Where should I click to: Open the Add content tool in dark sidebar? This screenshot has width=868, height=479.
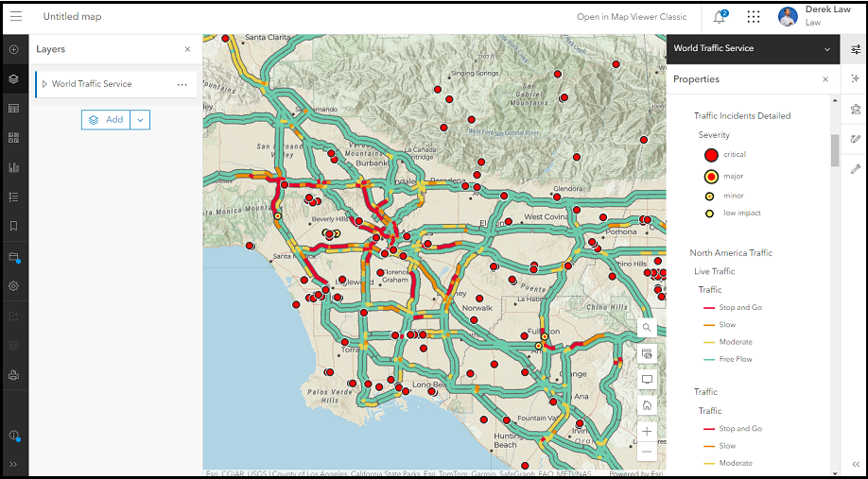tap(14, 50)
